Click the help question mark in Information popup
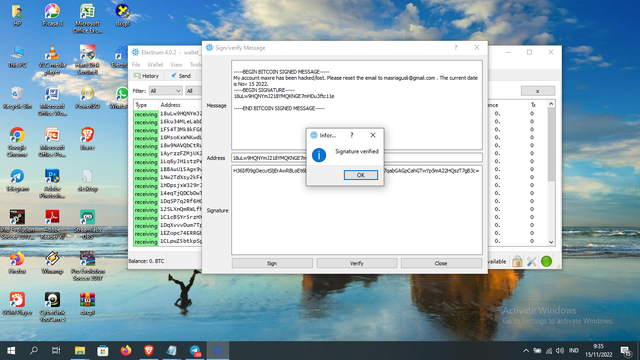Viewport: 640px width, 360px height. tap(351, 135)
